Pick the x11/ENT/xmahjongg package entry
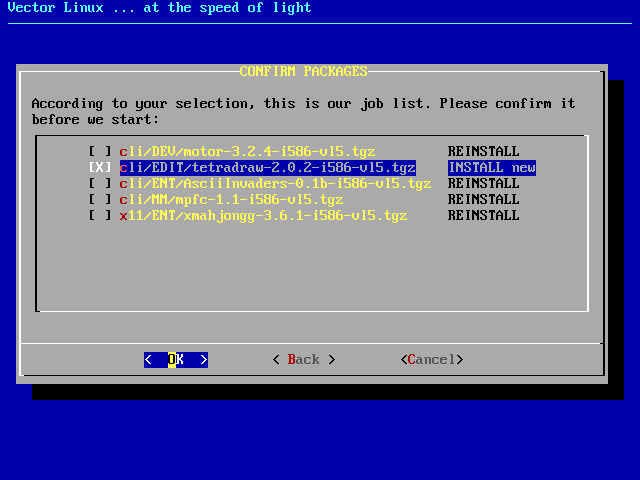This screenshot has height=480, width=640. pos(263,216)
